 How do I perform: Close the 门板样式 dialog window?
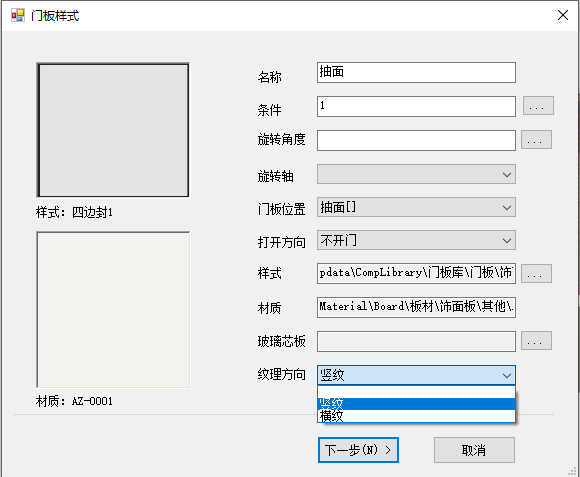(x=563, y=15)
